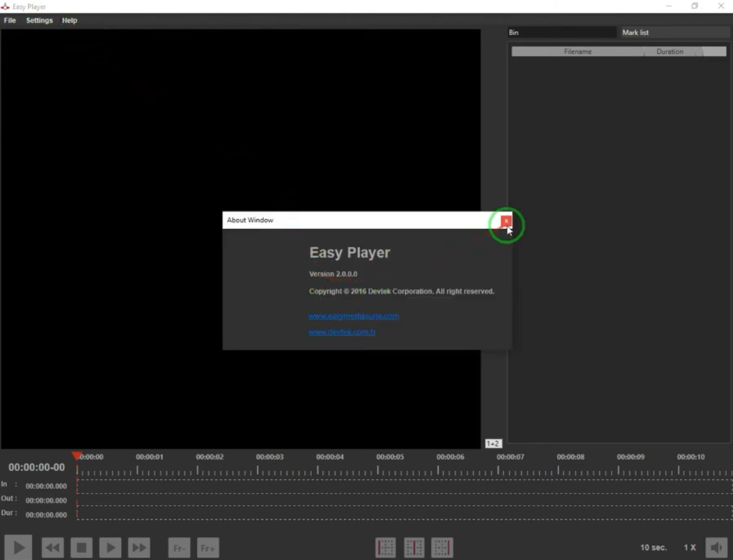Open the Settings menu
The image size is (733, 560).
[x=39, y=20]
